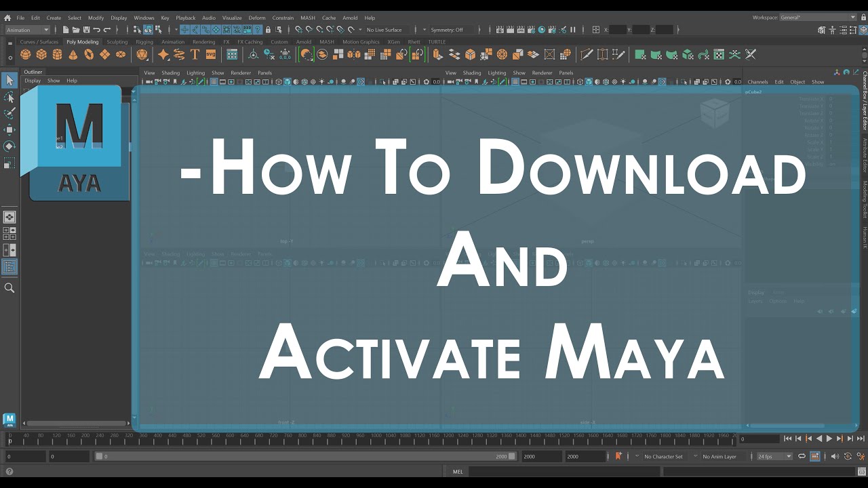Select the Rotate tool in toolbox
This screenshot has height=488, width=868.
(9, 146)
